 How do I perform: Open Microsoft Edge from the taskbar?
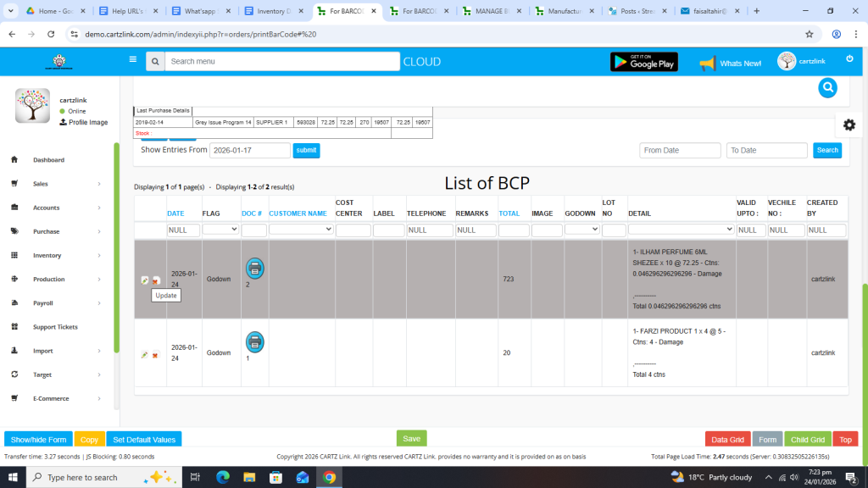(223, 477)
